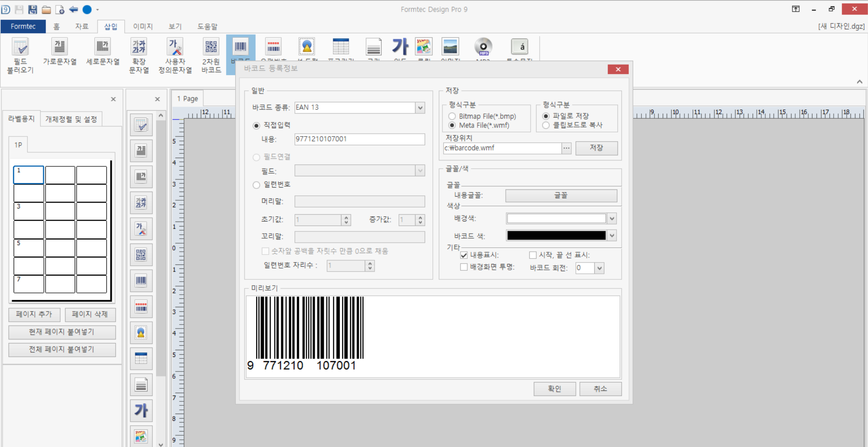The image size is (868, 447).
Task: Click the 페이지 추가 button
Action: tap(34, 314)
